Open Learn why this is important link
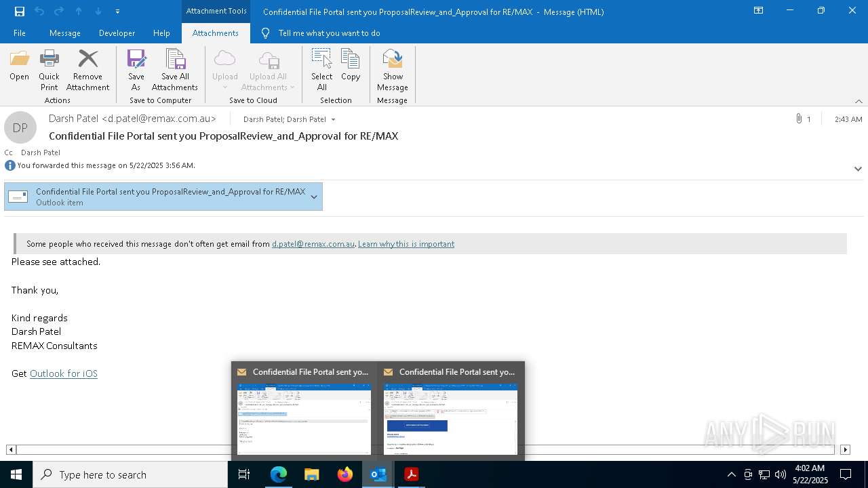This screenshot has width=868, height=488. tap(406, 244)
